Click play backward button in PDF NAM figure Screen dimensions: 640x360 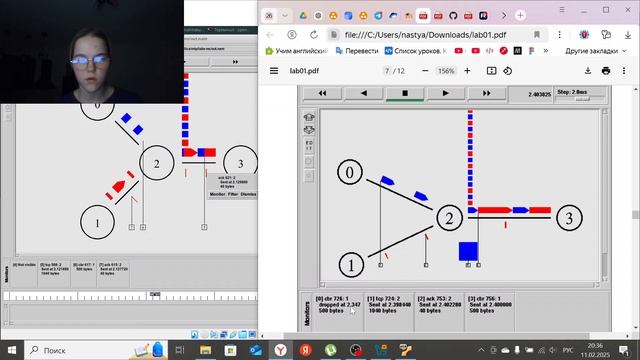click(364, 93)
